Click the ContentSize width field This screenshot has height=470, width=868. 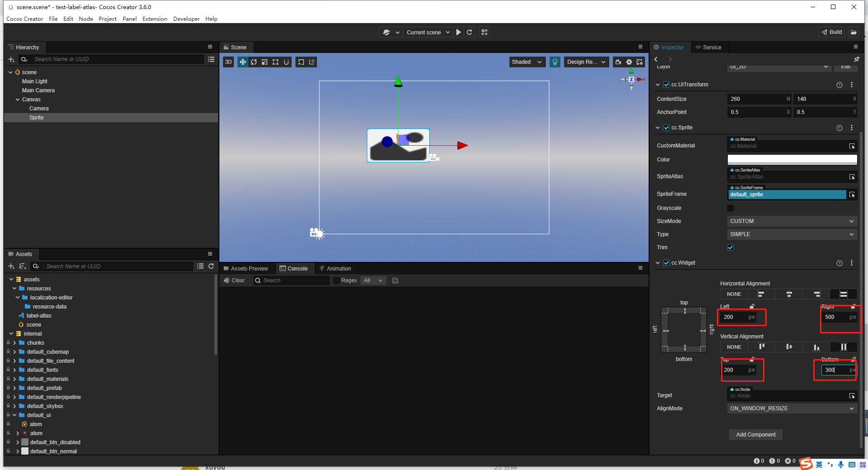759,99
